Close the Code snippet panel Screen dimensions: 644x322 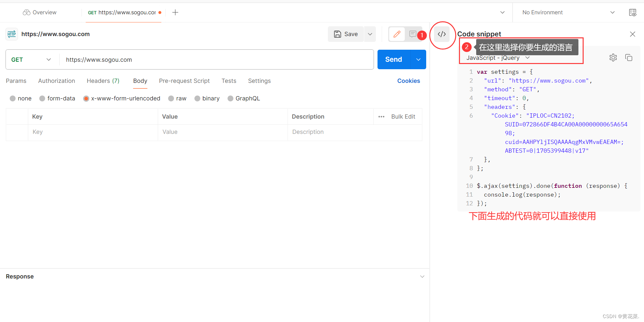pos(632,34)
